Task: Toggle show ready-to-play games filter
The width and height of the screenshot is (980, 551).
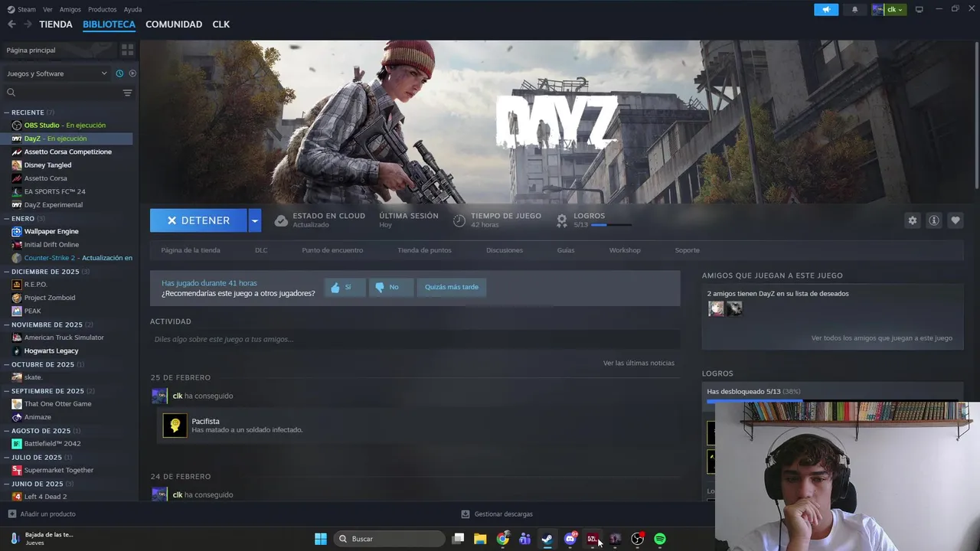Action: pyautogui.click(x=132, y=73)
